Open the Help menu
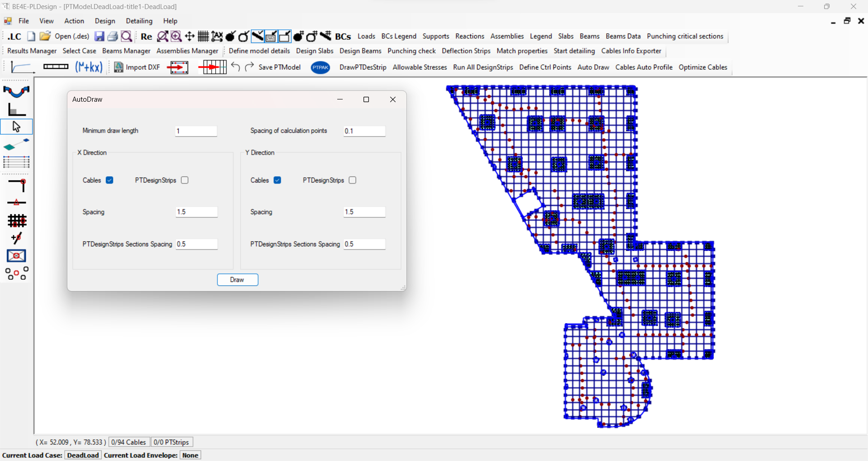The height and width of the screenshot is (461, 868). pyautogui.click(x=170, y=21)
